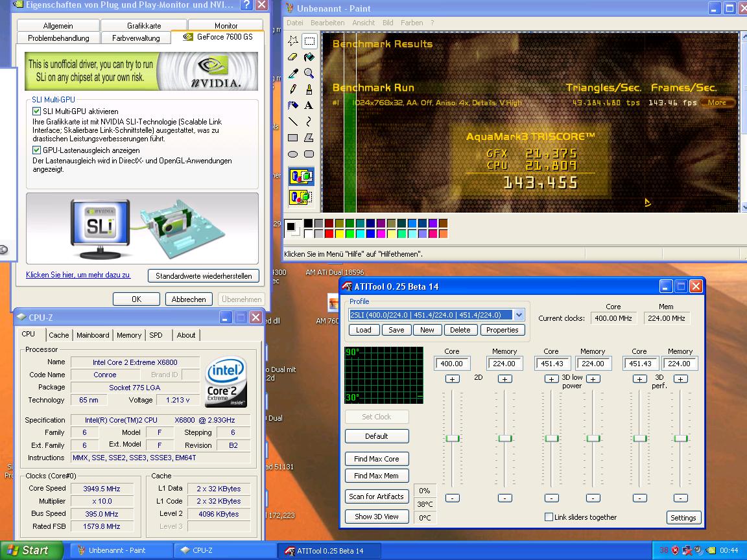The width and height of the screenshot is (747, 560).
Task: Increase 3D perf Core clock plus button
Action: tap(639, 379)
